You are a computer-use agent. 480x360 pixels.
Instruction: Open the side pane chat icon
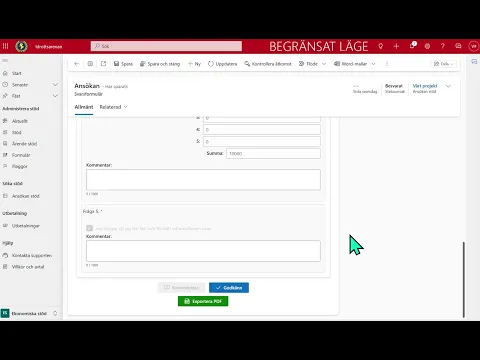pos(474,62)
